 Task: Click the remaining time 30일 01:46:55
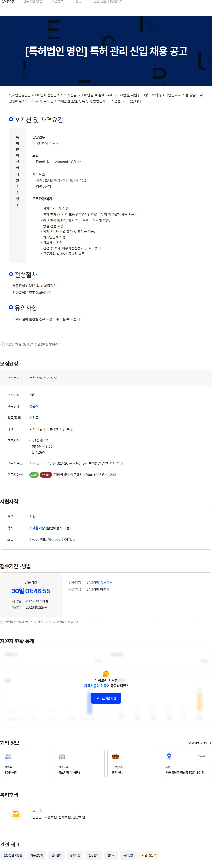(31, 591)
